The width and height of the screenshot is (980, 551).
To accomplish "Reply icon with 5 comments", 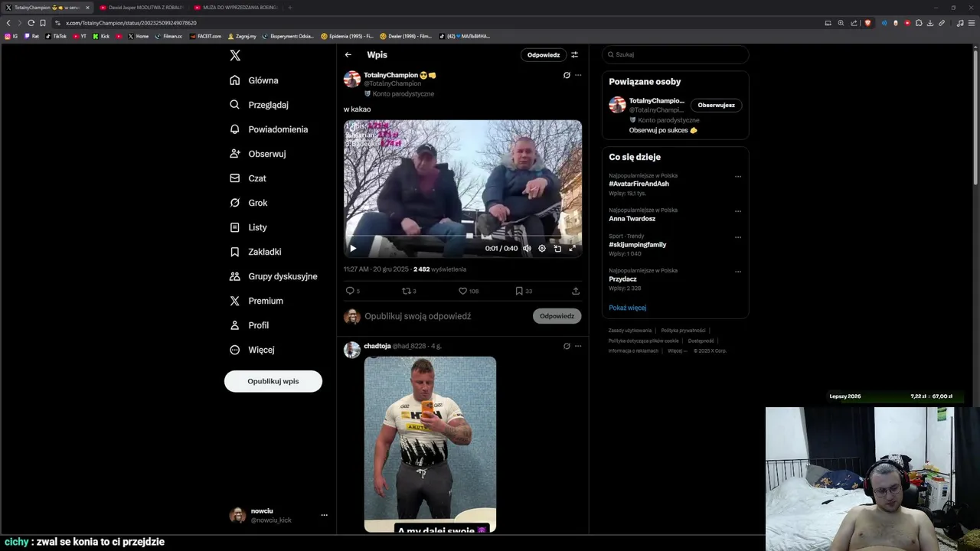I will coord(353,291).
